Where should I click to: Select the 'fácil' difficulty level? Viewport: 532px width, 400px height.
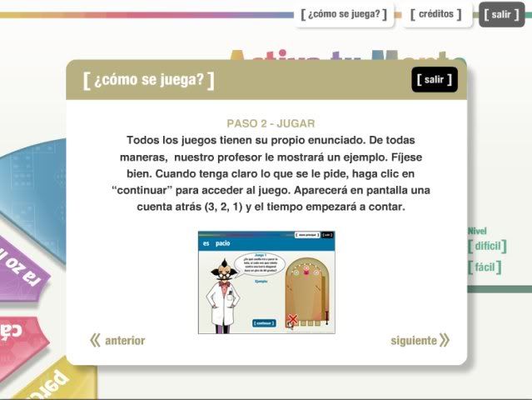coord(485,267)
